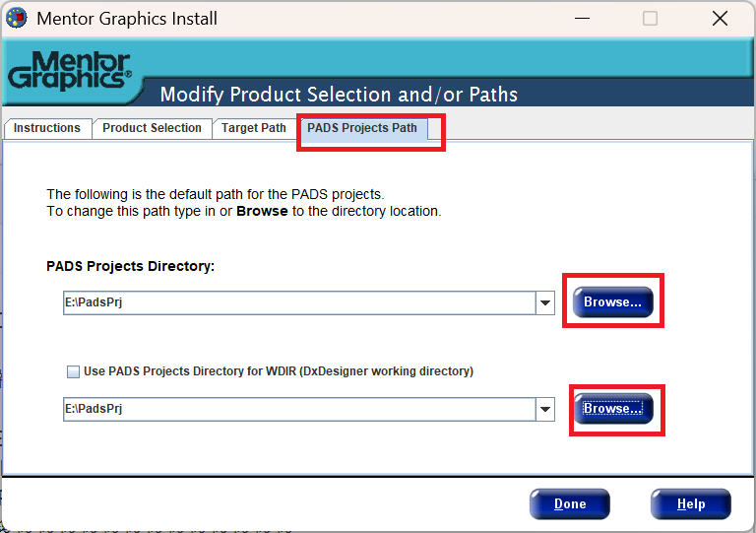This screenshot has height=533, width=756.
Task: Select the PADS Projects Path tab
Action: pyautogui.click(x=362, y=128)
